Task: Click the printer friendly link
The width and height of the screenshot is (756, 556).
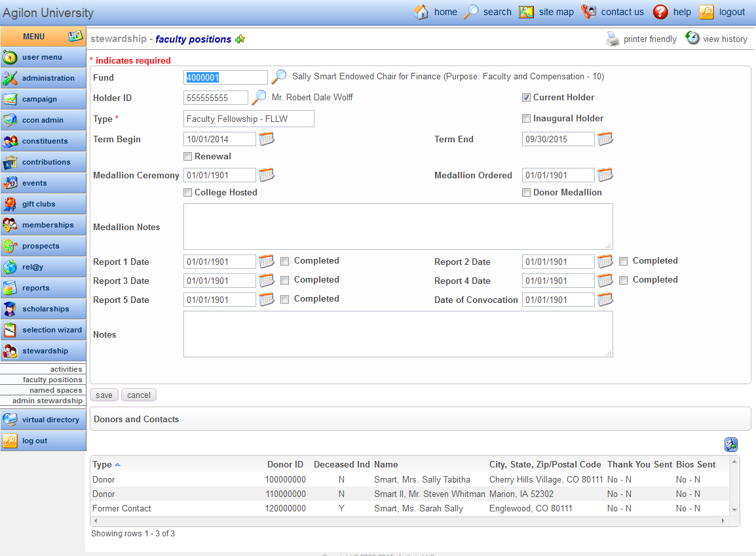Action: click(650, 39)
